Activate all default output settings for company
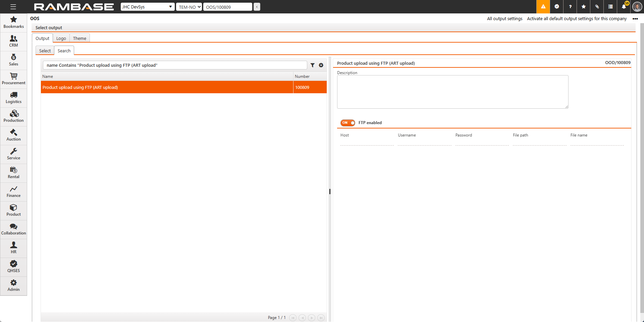 coord(577,19)
